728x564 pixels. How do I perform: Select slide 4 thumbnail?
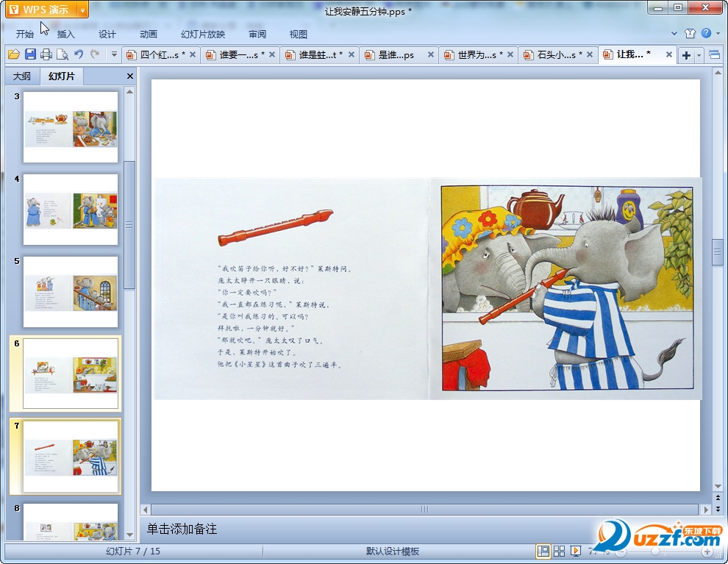(71, 210)
